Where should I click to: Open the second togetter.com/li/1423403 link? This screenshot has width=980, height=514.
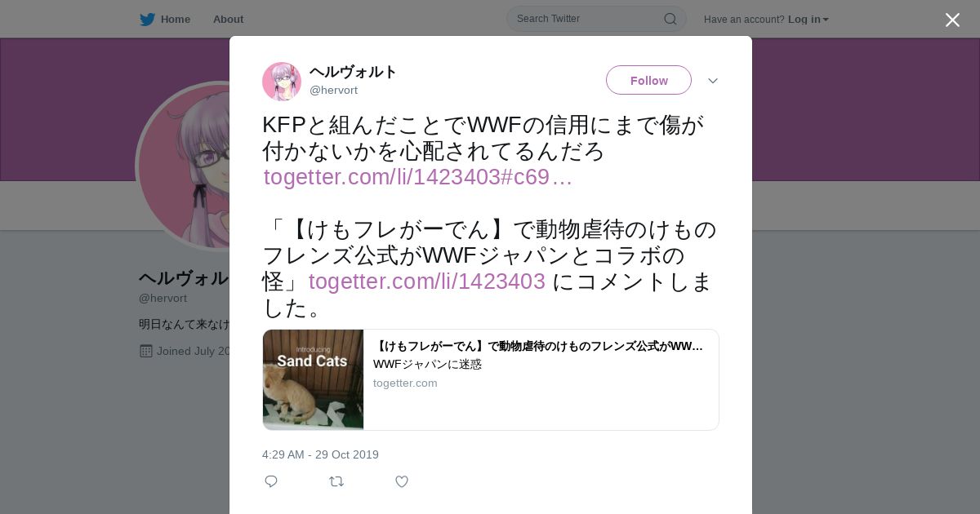point(426,281)
